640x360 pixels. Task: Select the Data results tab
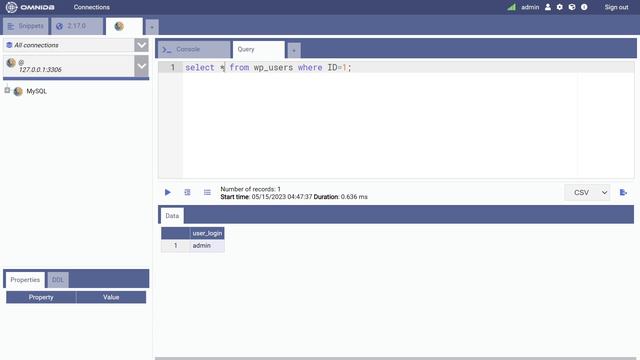(x=172, y=216)
